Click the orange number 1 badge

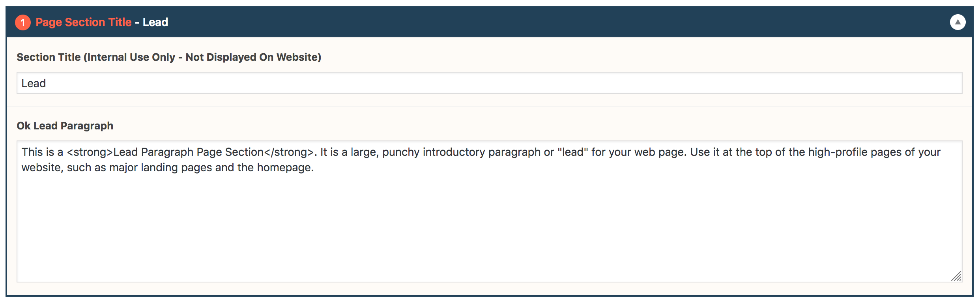click(x=23, y=22)
